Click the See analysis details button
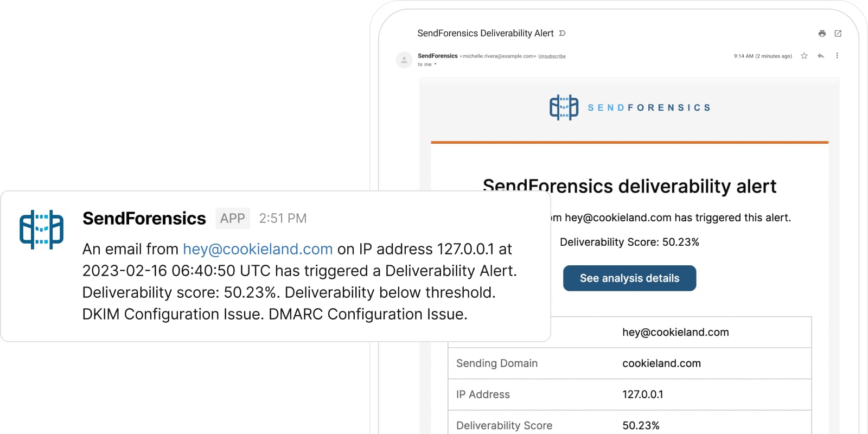This screenshot has width=868, height=434. (x=629, y=278)
